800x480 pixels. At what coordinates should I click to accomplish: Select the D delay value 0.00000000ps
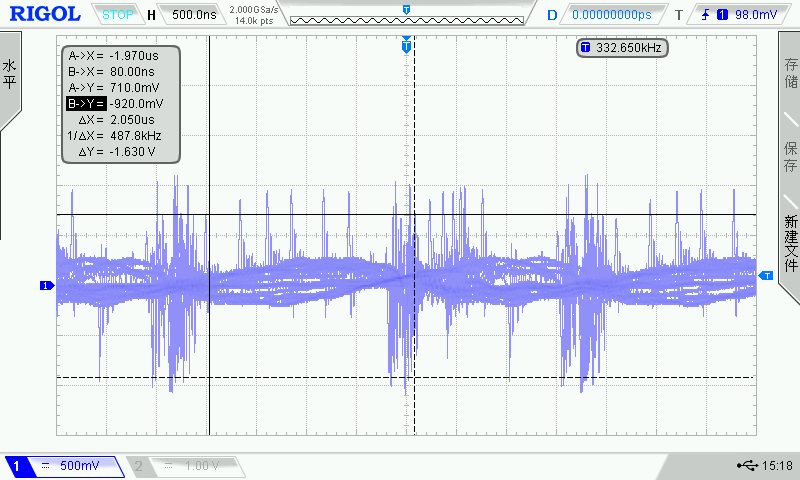tap(612, 15)
